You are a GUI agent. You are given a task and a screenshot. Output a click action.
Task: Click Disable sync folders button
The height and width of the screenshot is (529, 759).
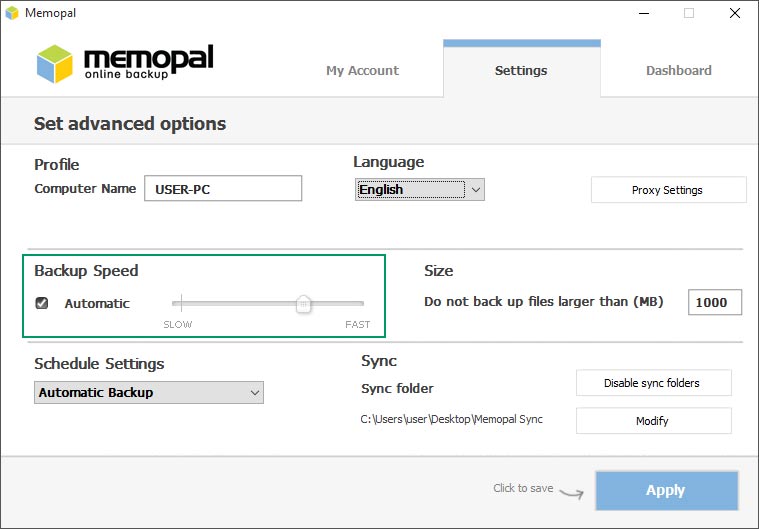pos(653,383)
